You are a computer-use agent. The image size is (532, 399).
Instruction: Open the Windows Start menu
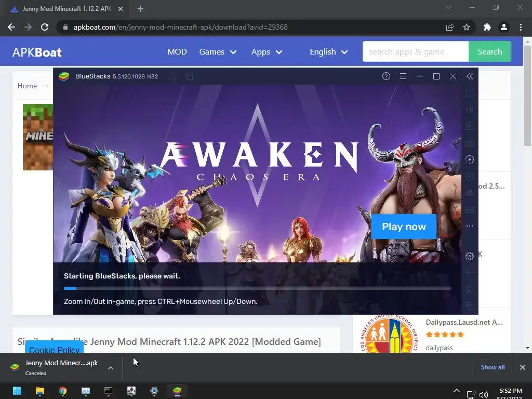coord(17,391)
